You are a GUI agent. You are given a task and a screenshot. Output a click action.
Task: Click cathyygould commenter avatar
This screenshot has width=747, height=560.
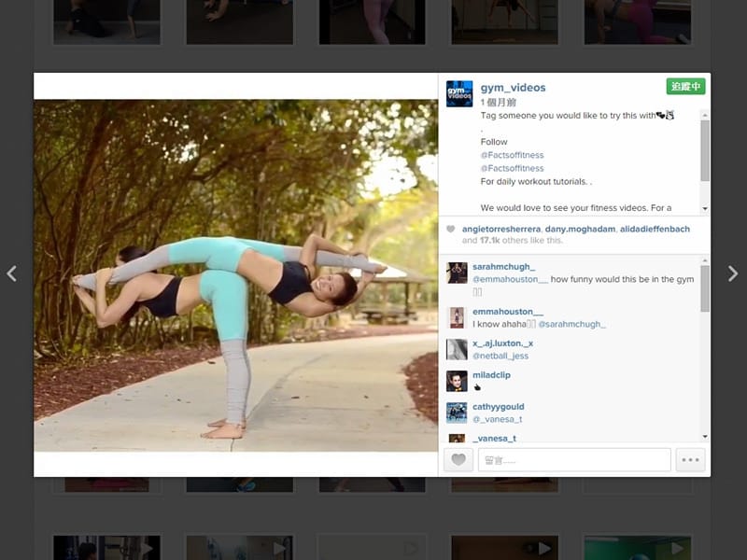457,413
